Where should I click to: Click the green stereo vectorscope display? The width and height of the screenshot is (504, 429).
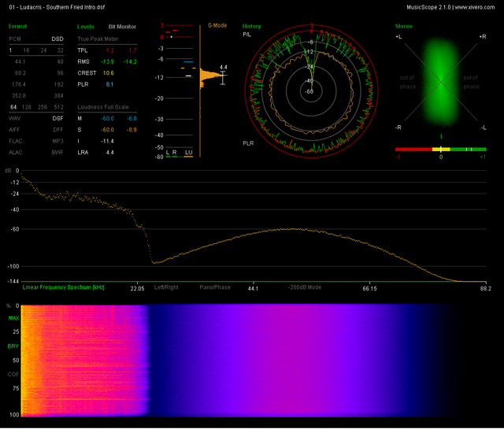441,82
